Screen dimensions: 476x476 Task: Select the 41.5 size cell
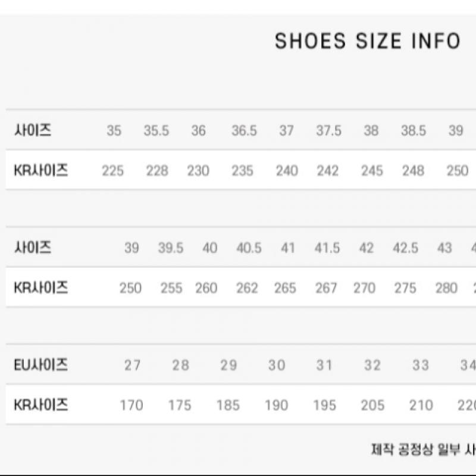pyautogui.click(x=327, y=248)
